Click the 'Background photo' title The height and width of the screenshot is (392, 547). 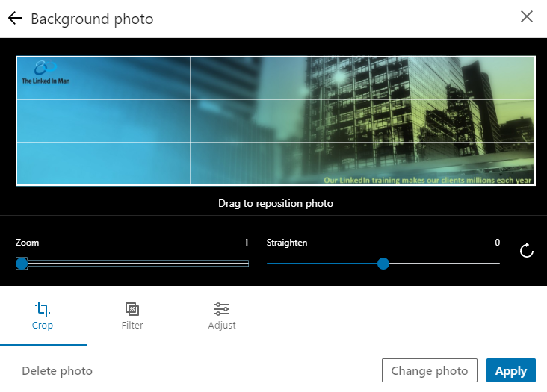(x=92, y=19)
